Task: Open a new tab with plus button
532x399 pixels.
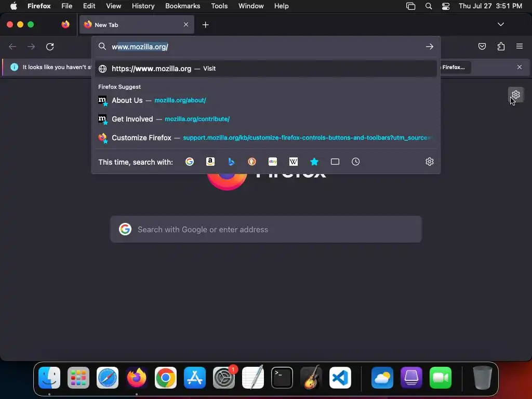Action: tap(205, 25)
